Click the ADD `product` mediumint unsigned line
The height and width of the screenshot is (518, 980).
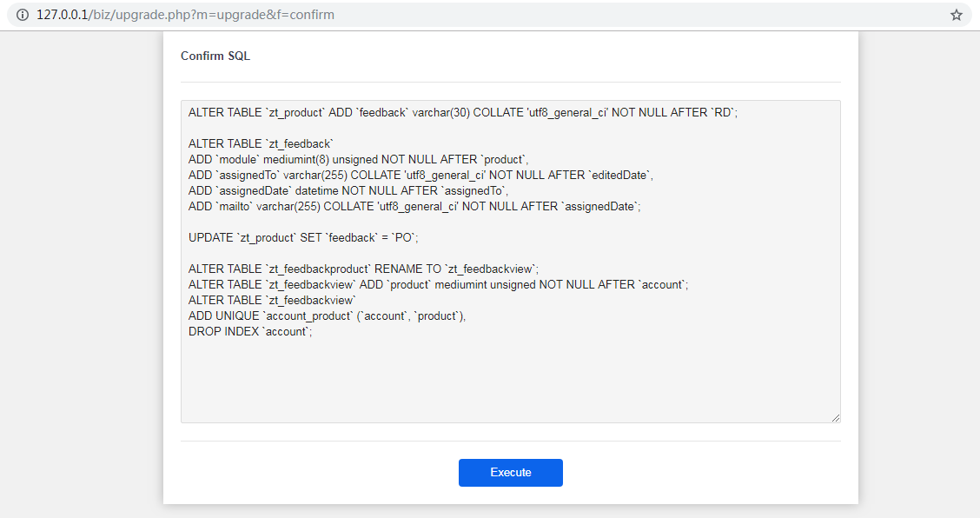pos(438,285)
